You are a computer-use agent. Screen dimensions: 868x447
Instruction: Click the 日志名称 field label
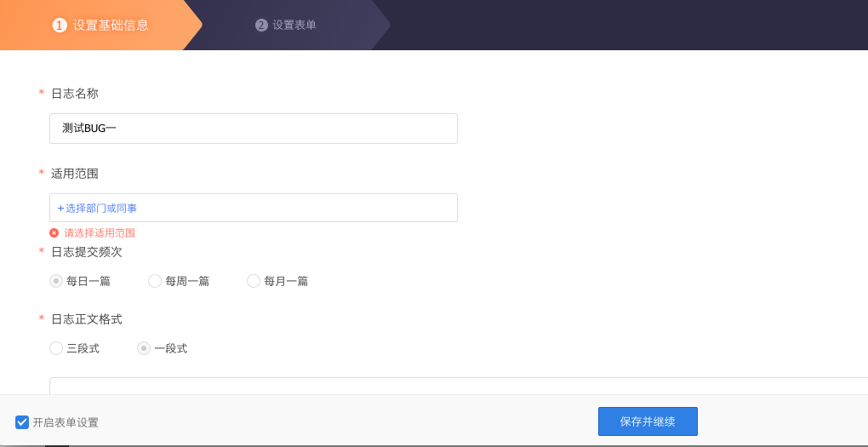75,94
